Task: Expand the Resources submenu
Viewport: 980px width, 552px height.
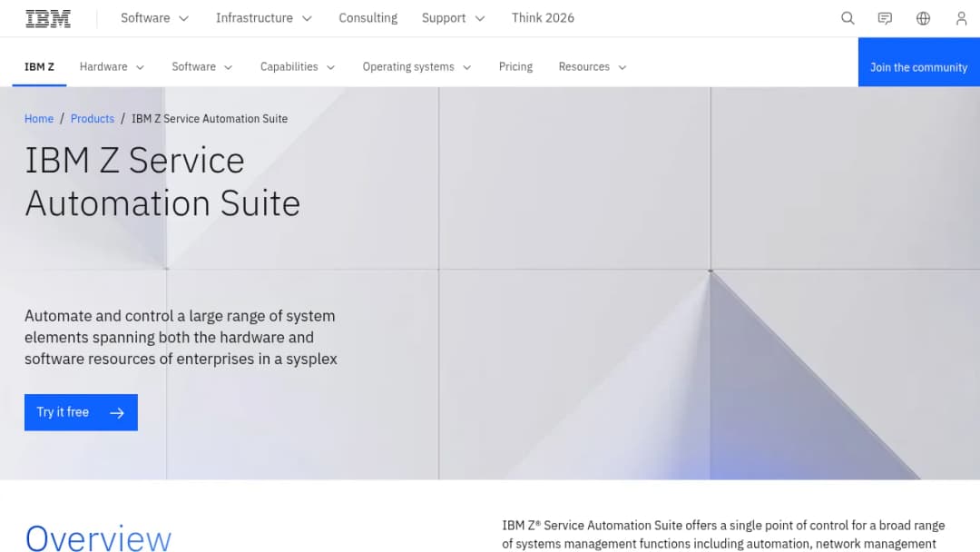Action: (593, 67)
